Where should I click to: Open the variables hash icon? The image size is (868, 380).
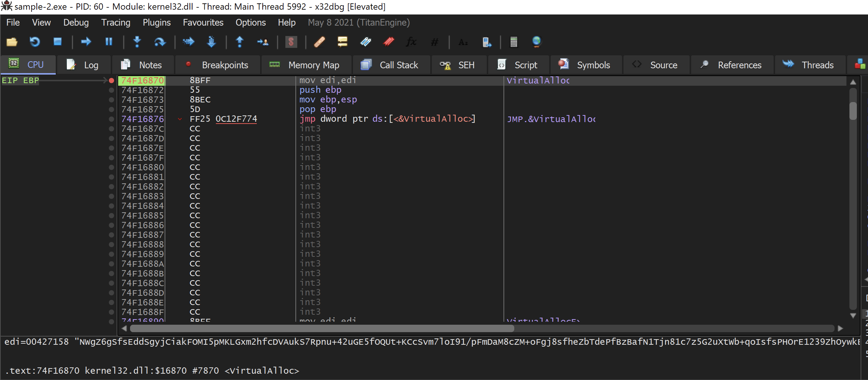pos(434,42)
